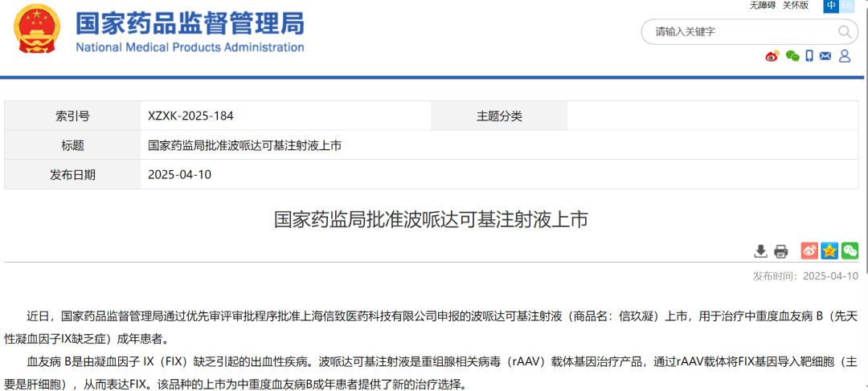Download the article via download icon
The width and height of the screenshot is (868, 391).
point(760,251)
